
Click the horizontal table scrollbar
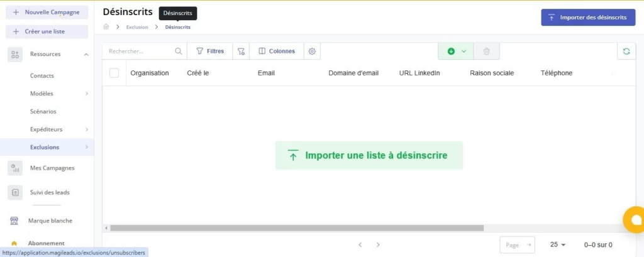(x=296, y=228)
